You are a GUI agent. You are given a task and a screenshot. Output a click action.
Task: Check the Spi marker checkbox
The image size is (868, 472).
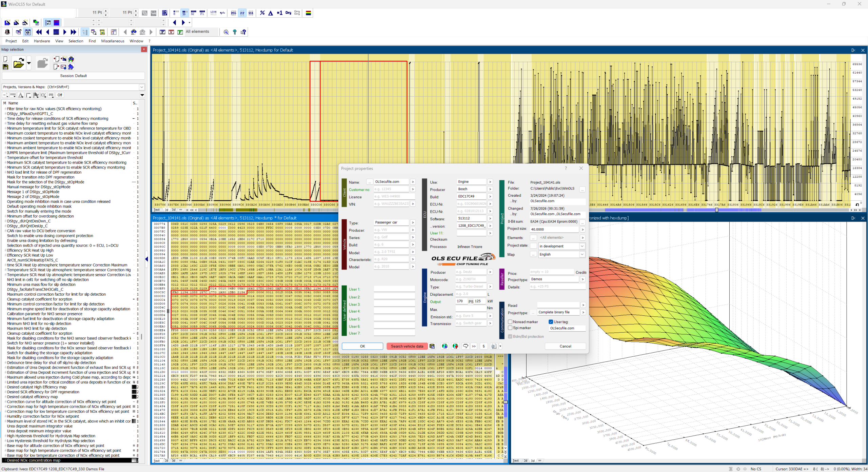510,328
